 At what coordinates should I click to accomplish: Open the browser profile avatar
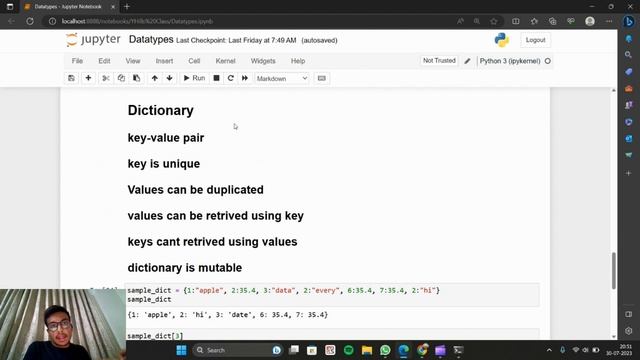pyautogui.click(x=590, y=21)
